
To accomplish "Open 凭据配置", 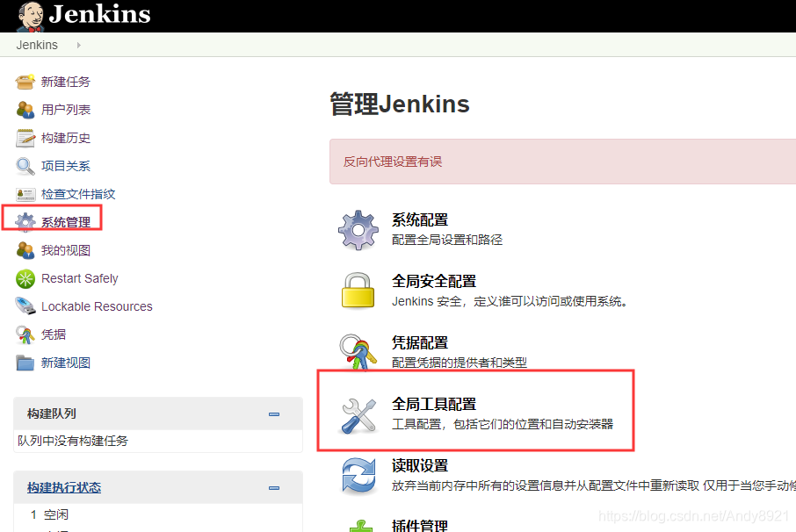I will point(420,343).
